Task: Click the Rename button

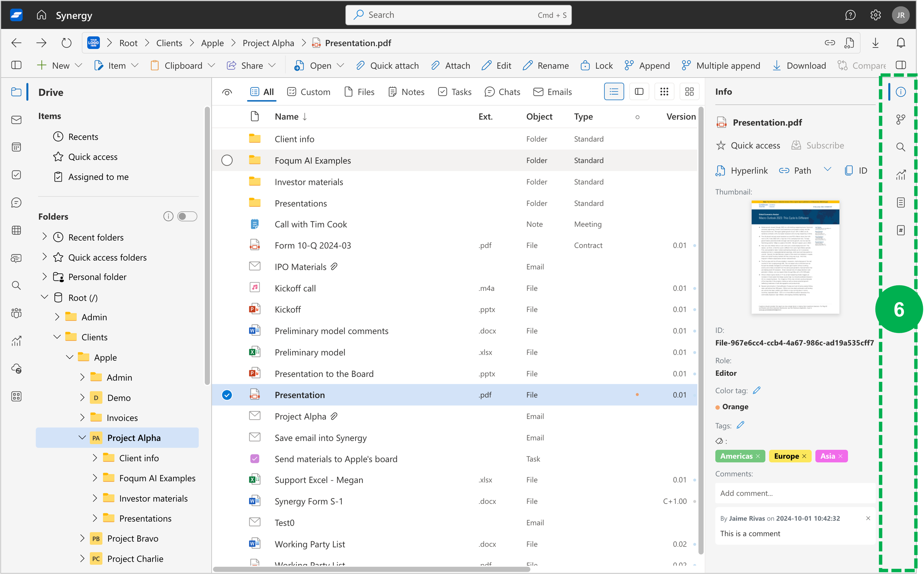Action: (545, 66)
